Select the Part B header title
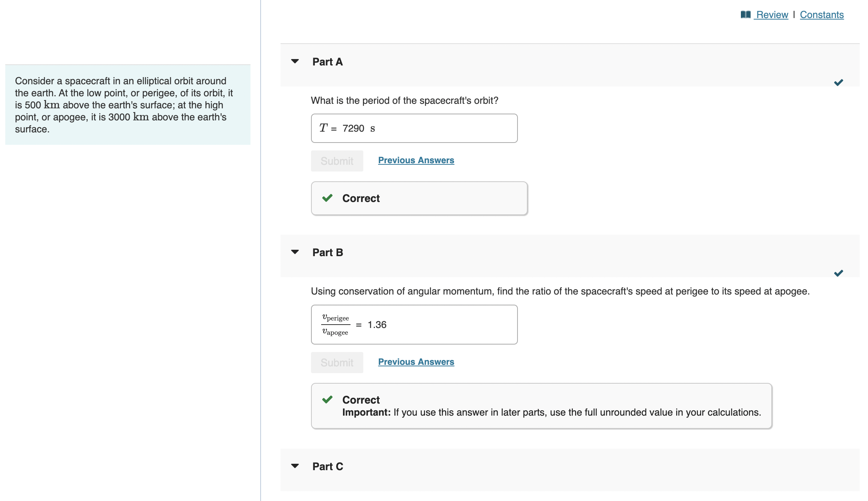This screenshot has height=501, width=868. (328, 252)
